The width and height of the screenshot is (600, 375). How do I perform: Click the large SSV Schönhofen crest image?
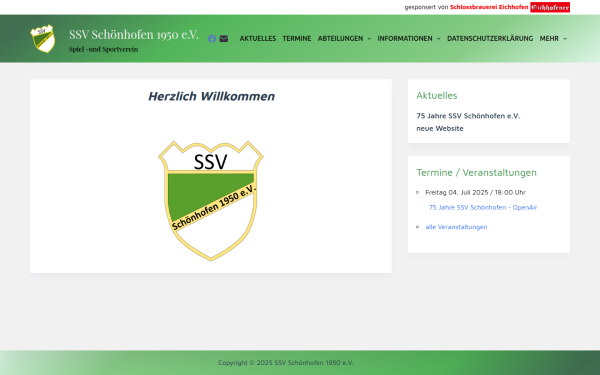210,201
